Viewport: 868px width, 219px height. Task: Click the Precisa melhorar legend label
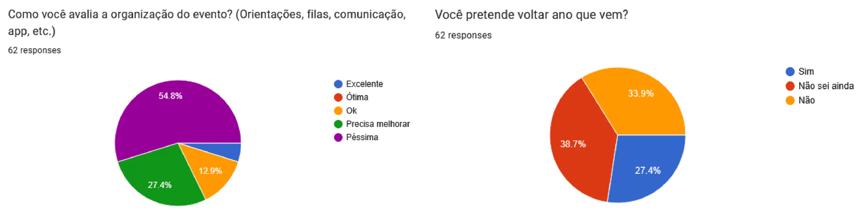(x=378, y=124)
